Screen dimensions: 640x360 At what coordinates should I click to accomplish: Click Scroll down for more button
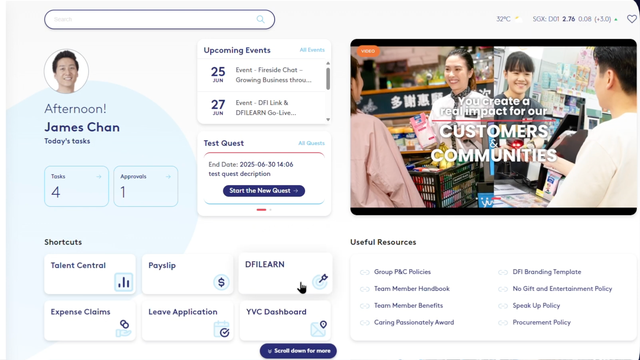(x=298, y=351)
